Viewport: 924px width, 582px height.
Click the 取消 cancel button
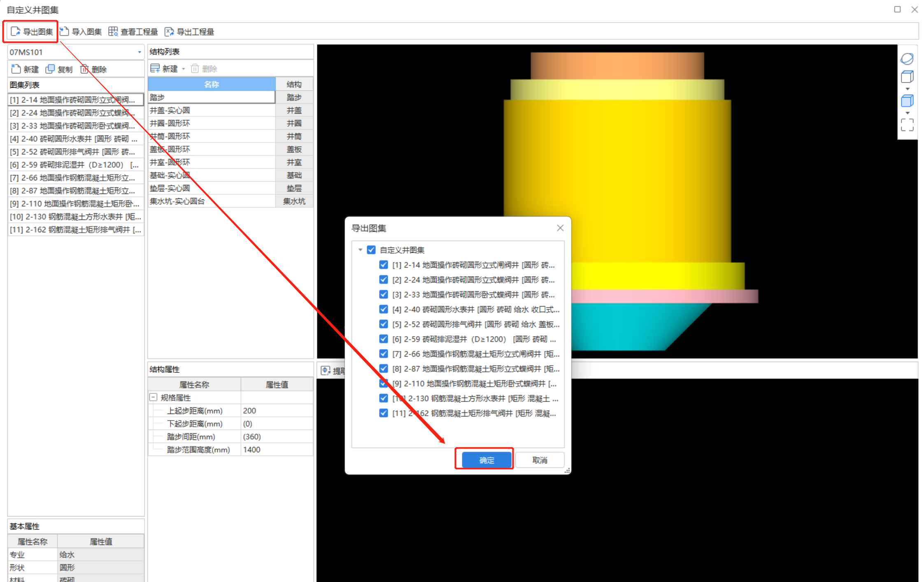[539, 460]
